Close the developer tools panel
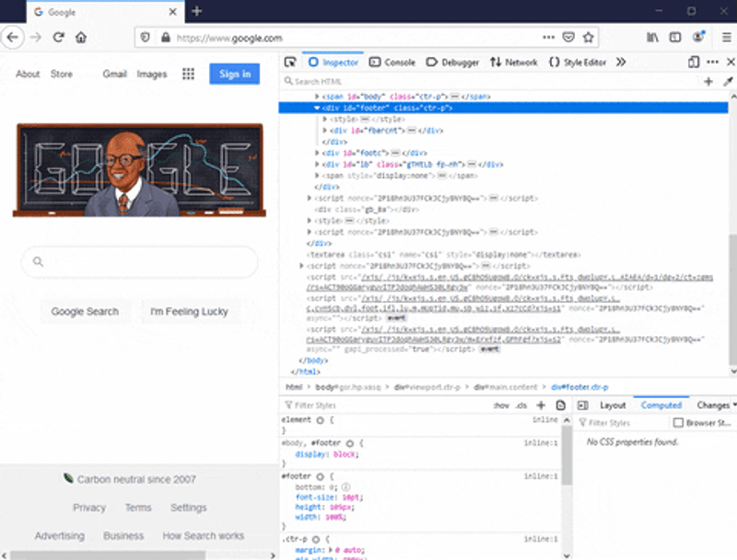Screen dimensions: 737x560 (x=731, y=62)
